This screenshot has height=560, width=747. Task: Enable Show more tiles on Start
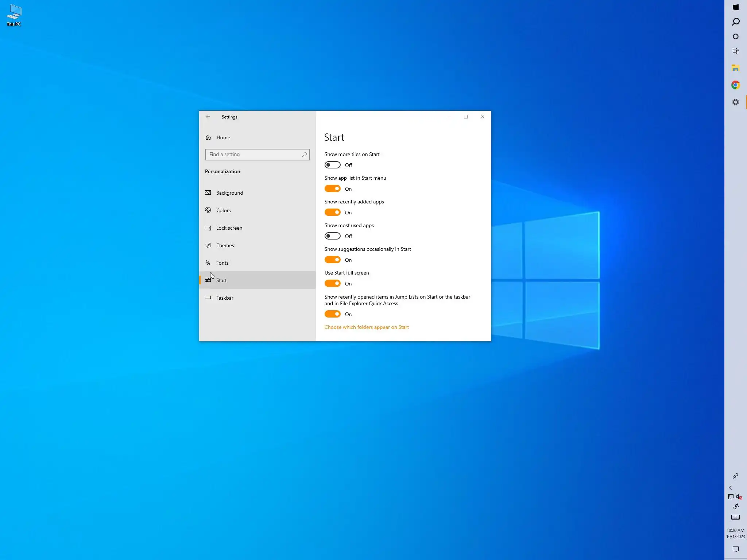(332, 165)
